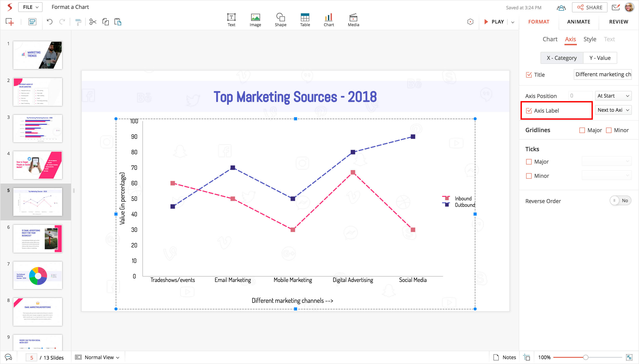Click the Undo arrow icon
Screen dimensions: 639x364
click(49, 22)
